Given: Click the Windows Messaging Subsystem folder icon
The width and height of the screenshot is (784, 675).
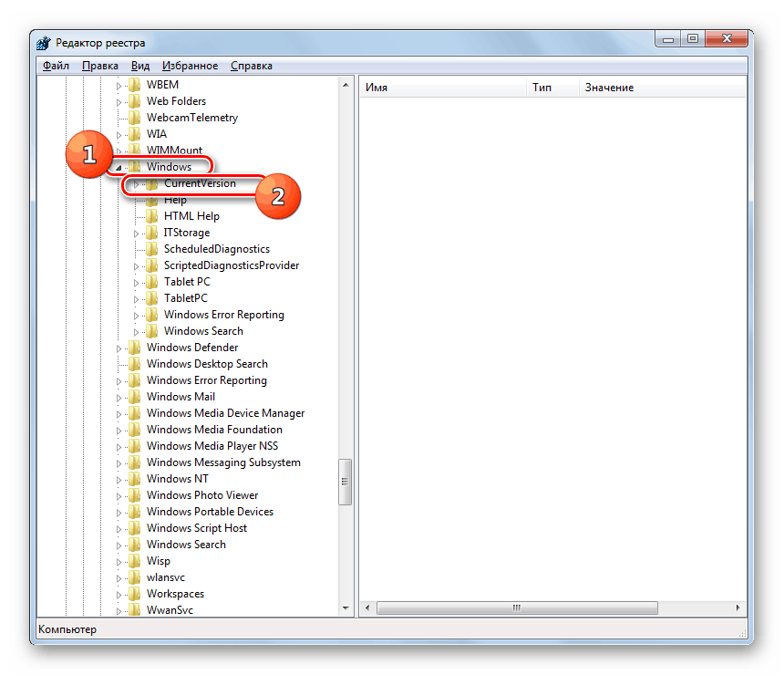Looking at the screenshot, I should pyautogui.click(x=135, y=462).
